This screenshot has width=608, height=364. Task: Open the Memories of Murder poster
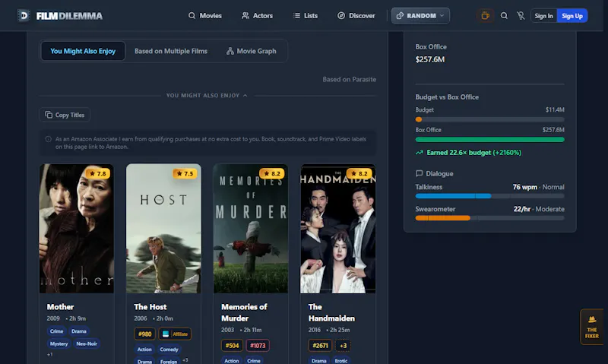[x=251, y=228]
